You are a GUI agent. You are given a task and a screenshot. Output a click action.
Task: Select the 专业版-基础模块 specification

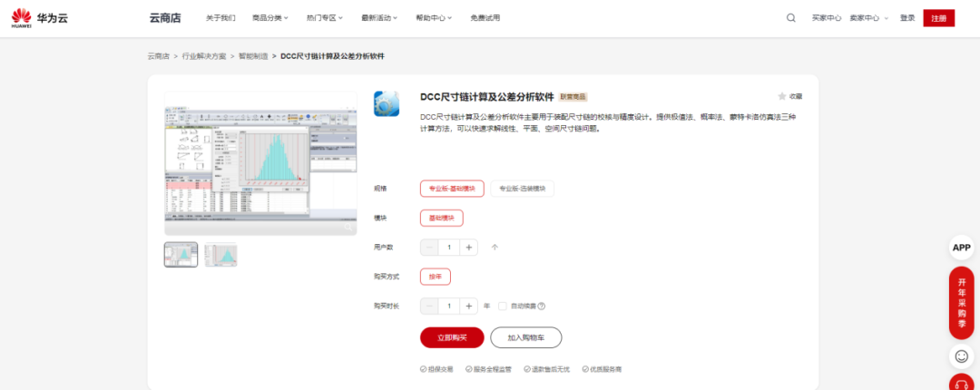tap(453, 189)
